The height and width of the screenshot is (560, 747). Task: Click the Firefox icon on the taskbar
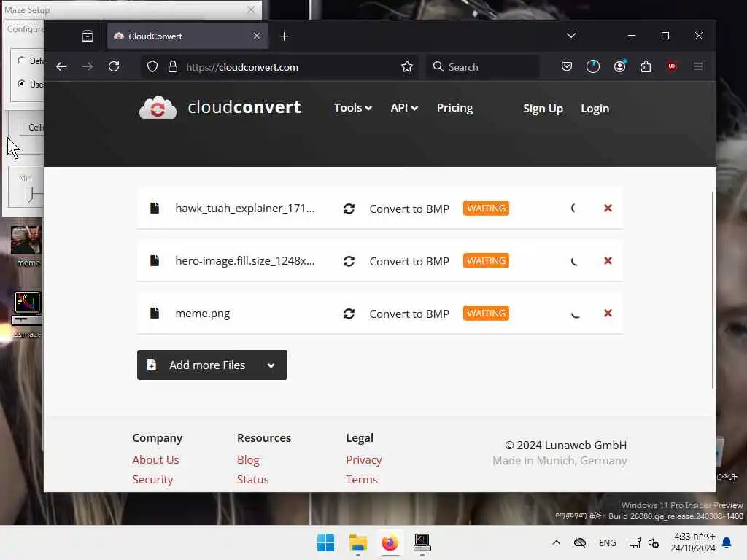pyautogui.click(x=390, y=542)
